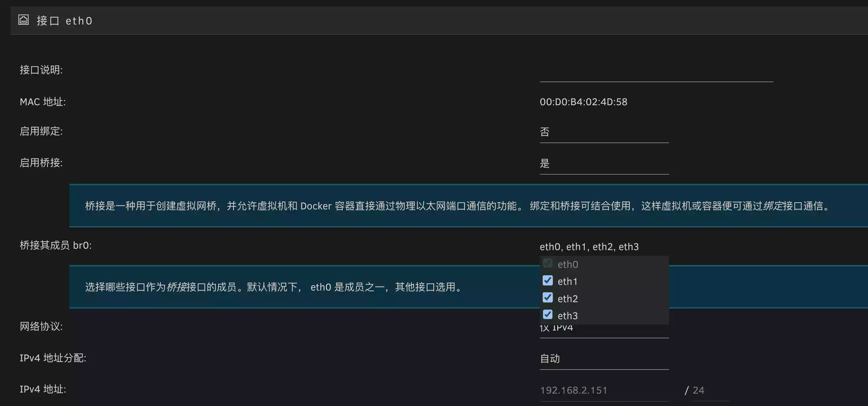Image resolution: width=868 pixels, height=406 pixels.
Task: Click into the 接口说明 text field
Action: point(656,74)
